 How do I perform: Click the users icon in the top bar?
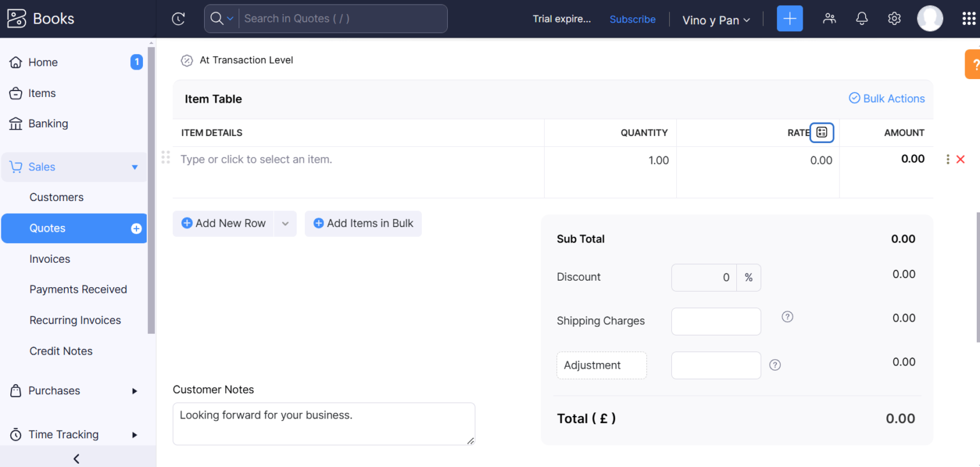coord(829,19)
